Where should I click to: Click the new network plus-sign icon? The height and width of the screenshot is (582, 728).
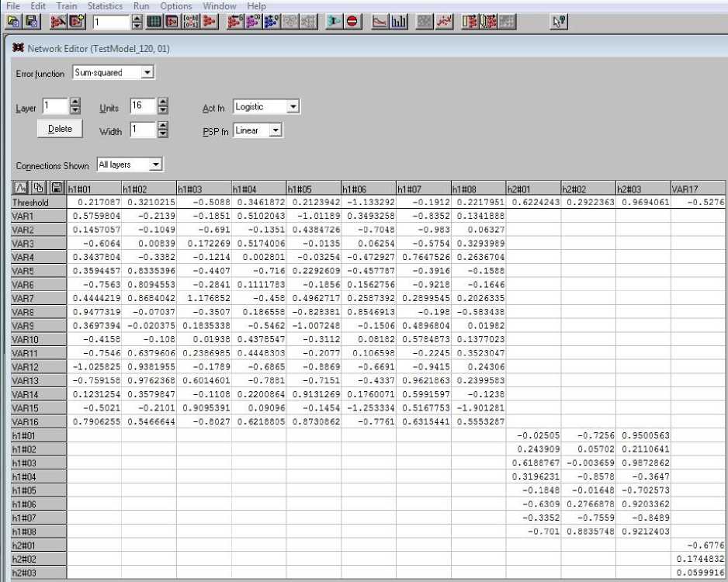(77, 22)
